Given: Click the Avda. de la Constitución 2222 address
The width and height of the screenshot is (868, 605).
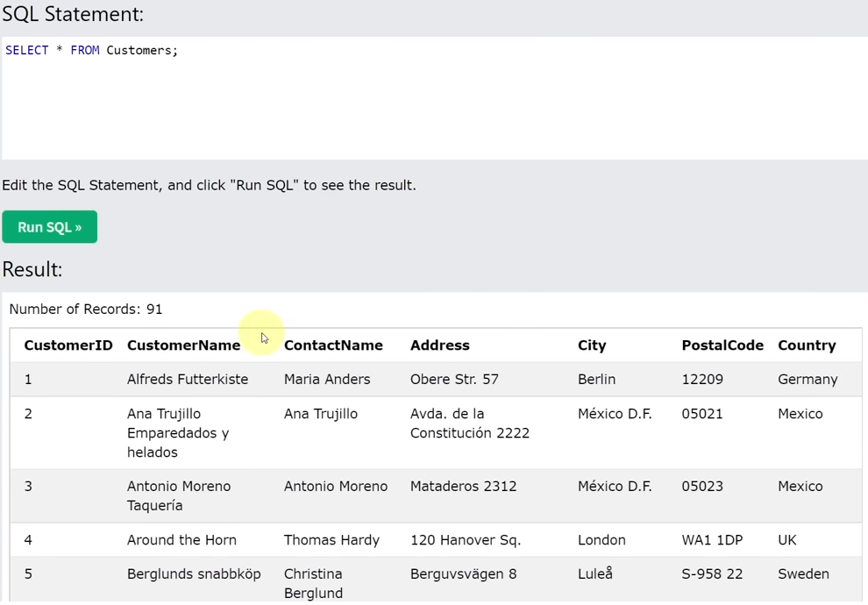Looking at the screenshot, I should 470,423.
